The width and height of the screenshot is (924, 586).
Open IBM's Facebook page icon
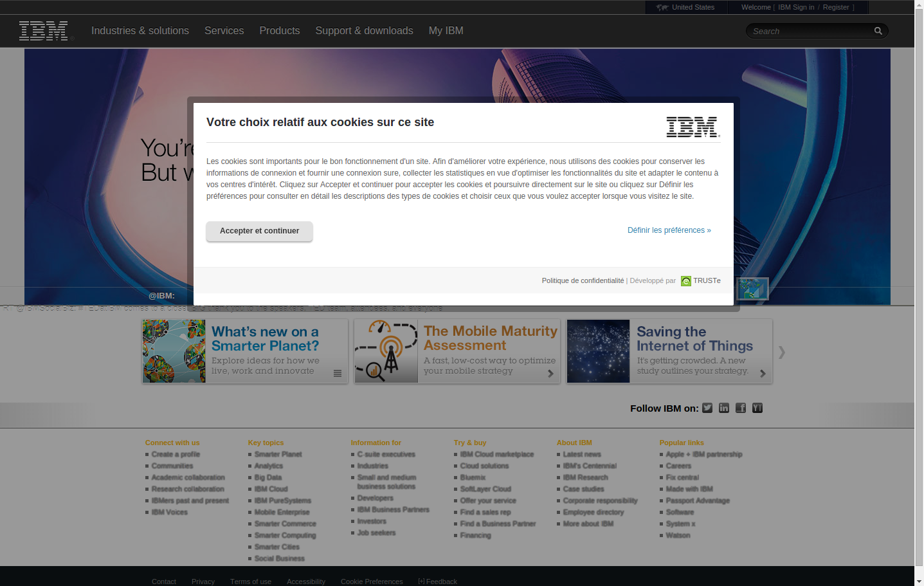coord(741,408)
